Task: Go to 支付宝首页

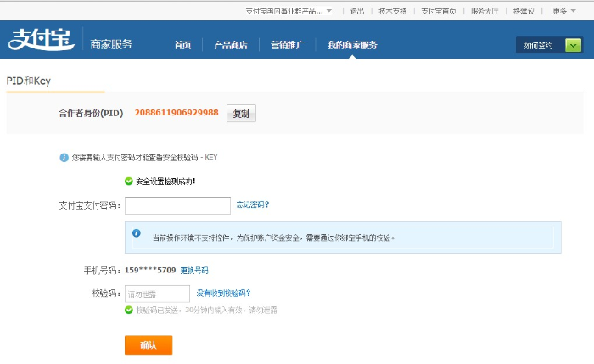Action: tap(439, 11)
